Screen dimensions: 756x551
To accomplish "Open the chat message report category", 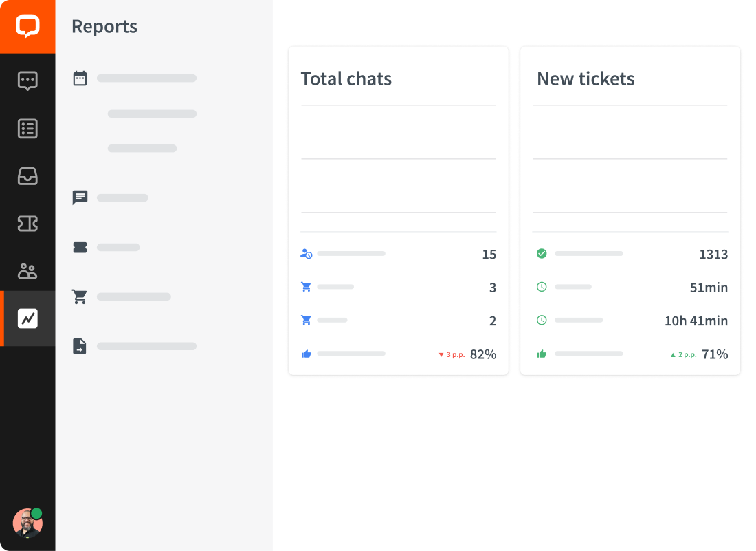I will point(80,198).
